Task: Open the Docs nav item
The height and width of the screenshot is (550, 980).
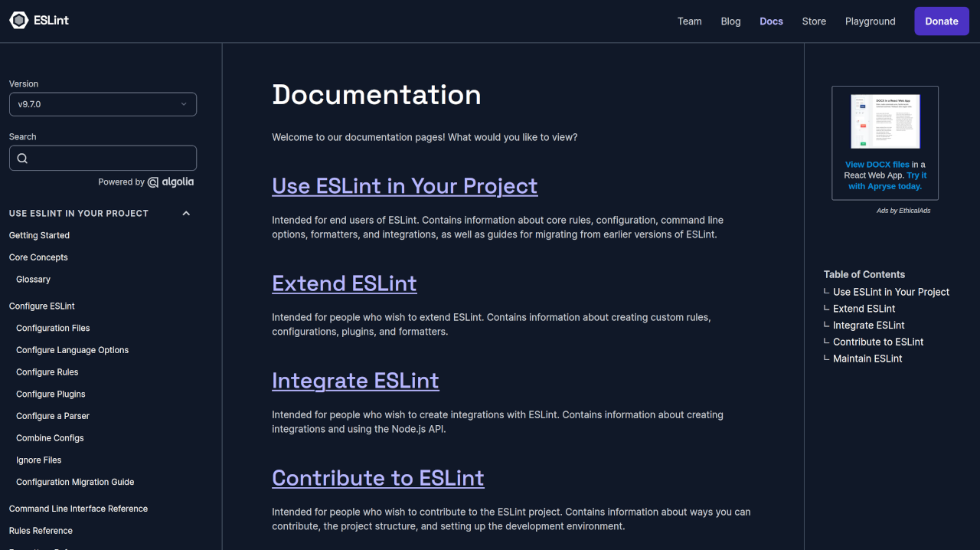Action: click(x=771, y=21)
